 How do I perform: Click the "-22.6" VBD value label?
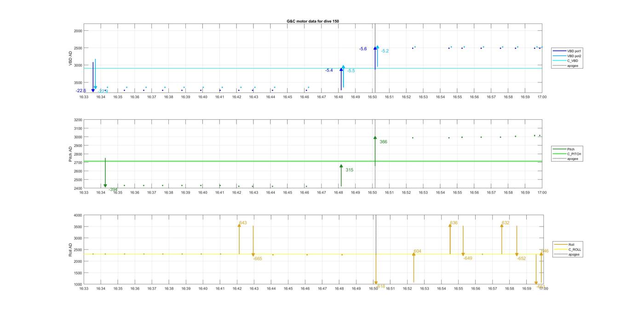click(x=81, y=91)
